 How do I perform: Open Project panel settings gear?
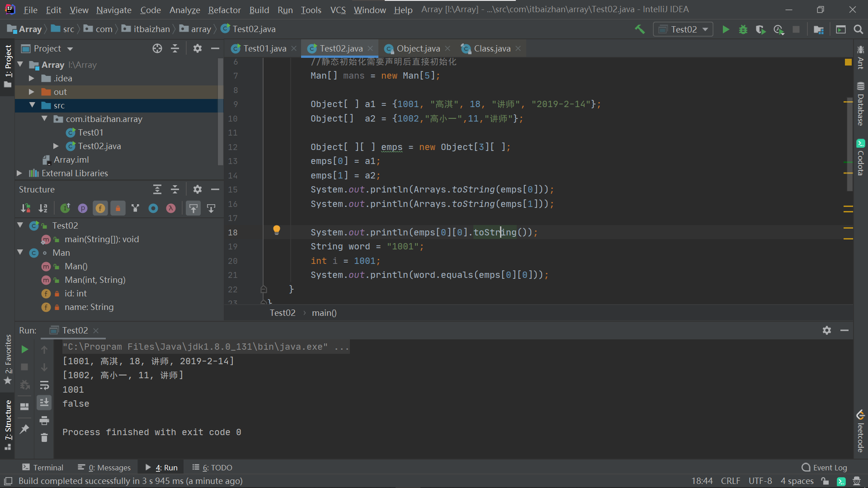click(198, 48)
